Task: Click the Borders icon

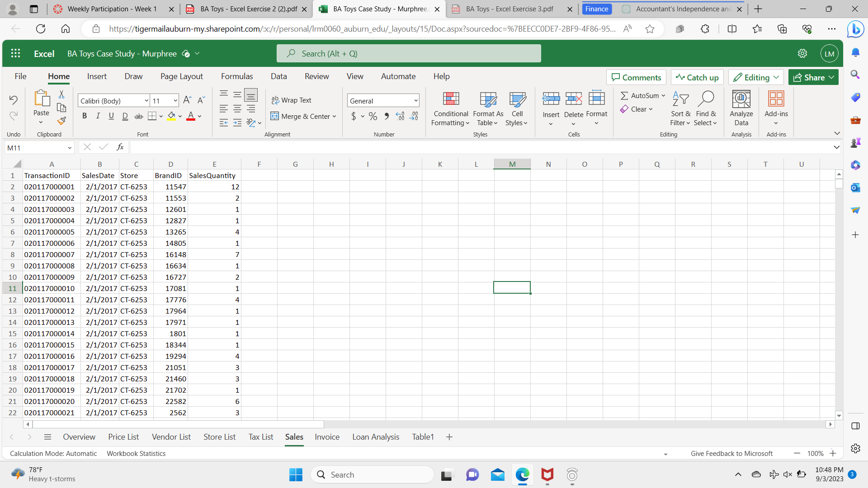Action: point(152,117)
